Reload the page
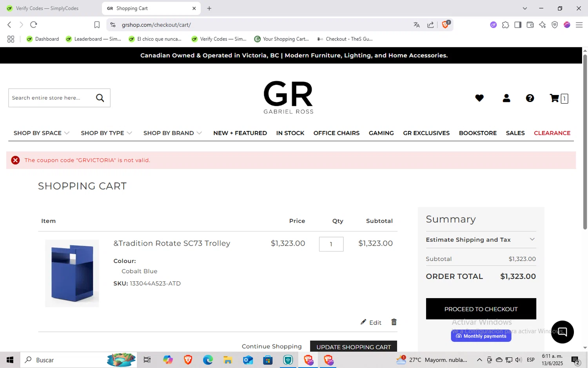 [x=34, y=25]
